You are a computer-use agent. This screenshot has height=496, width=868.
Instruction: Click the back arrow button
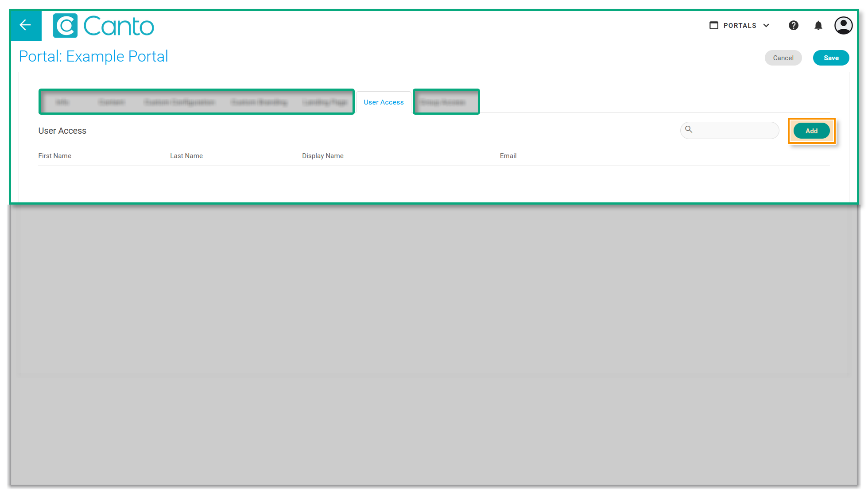coord(26,25)
